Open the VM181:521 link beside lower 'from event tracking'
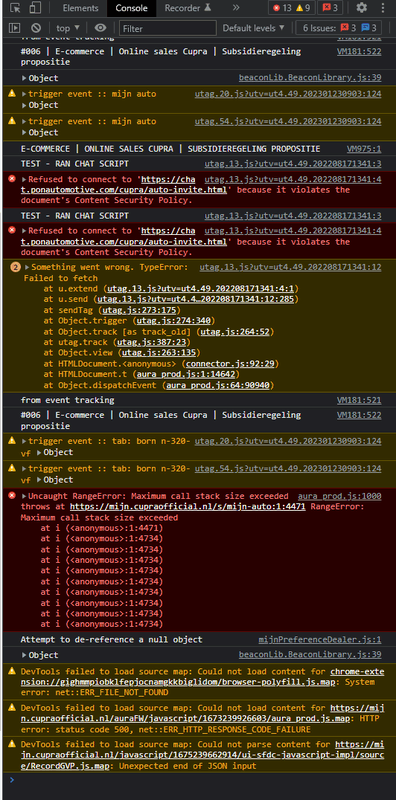396x800 pixels. coord(359,401)
